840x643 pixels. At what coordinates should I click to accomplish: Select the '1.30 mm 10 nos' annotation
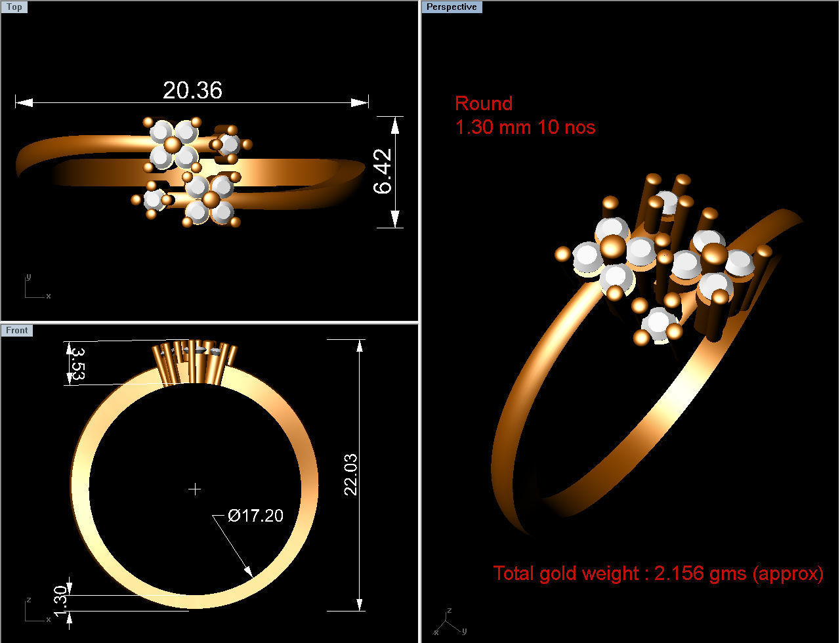[x=526, y=127]
